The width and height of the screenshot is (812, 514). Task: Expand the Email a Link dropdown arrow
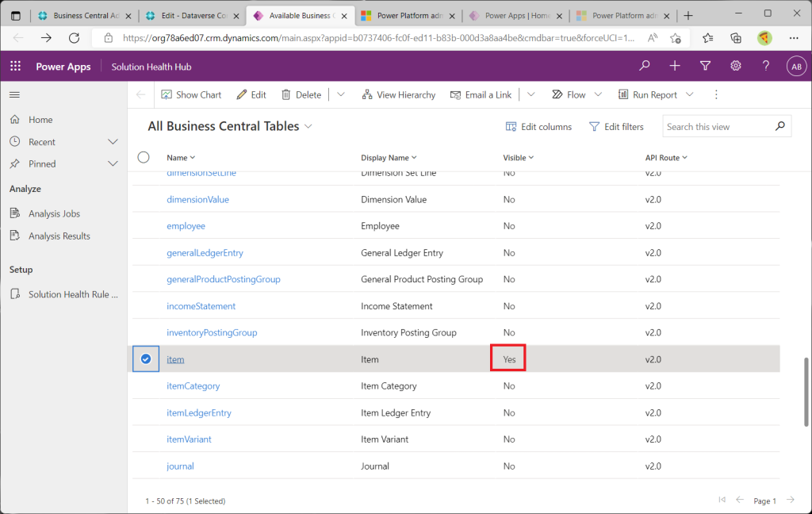[530, 95]
